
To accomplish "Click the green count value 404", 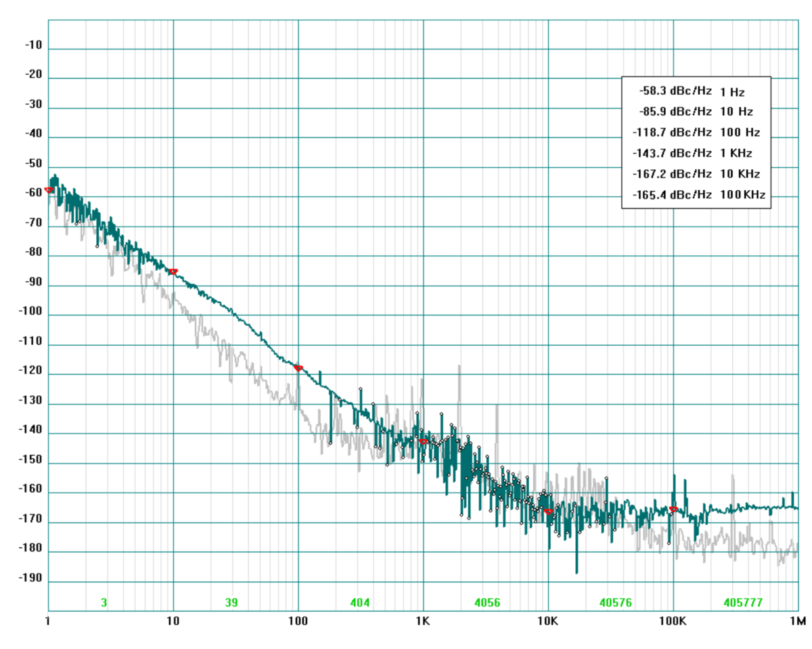I will pyautogui.click(x=360, y=602).
